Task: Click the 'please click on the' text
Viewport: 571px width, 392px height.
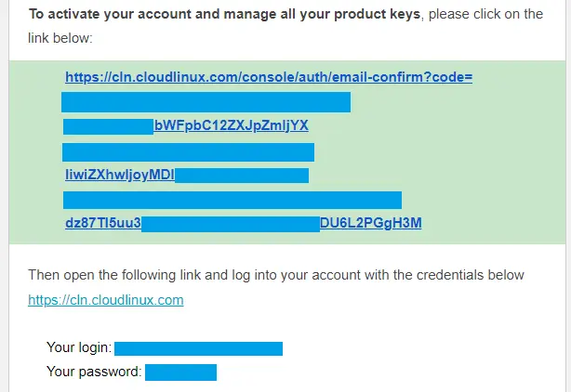Action: click(x=489, y=15)
